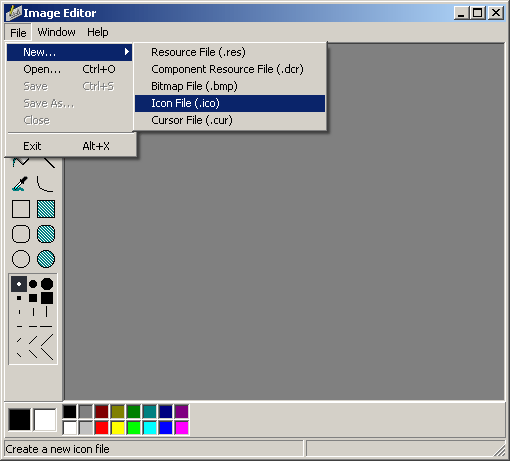Pick the medium vertical line brush

tap(33, 312)
